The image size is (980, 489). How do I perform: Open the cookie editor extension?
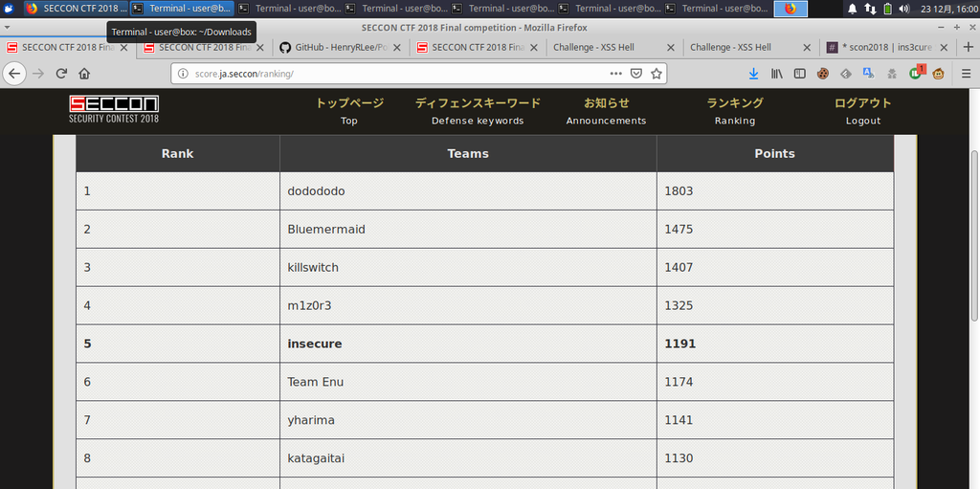click(822, 74)
